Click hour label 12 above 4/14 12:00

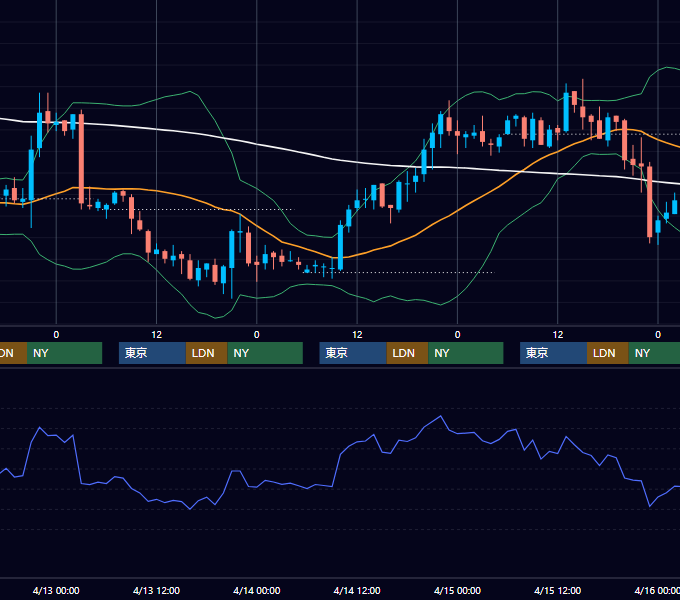tap(357, 335)
